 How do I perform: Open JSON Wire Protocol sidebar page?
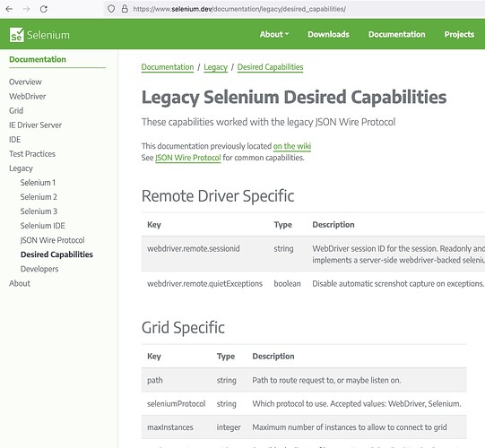(x=52, y=240)
